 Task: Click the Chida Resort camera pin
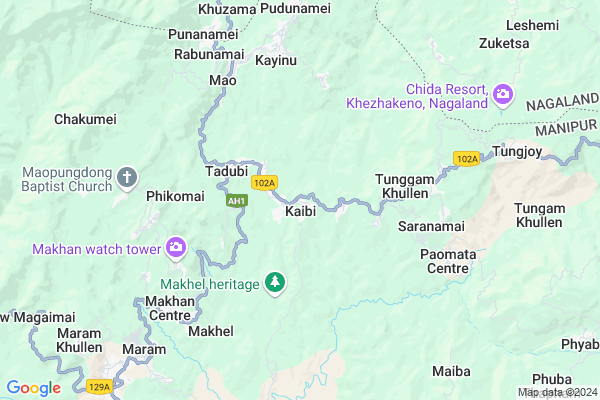pyautogui.click(x=502, y=95)
